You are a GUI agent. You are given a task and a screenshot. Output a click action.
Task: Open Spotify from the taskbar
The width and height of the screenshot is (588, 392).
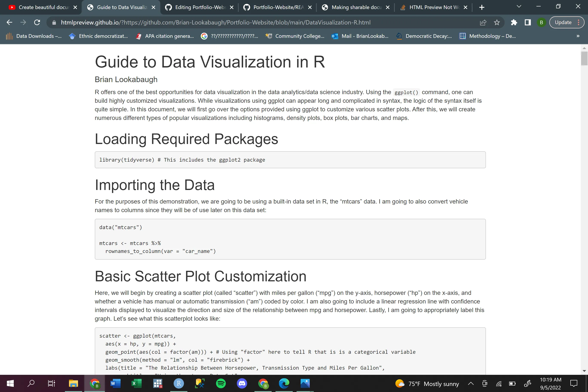coord(221,383)
